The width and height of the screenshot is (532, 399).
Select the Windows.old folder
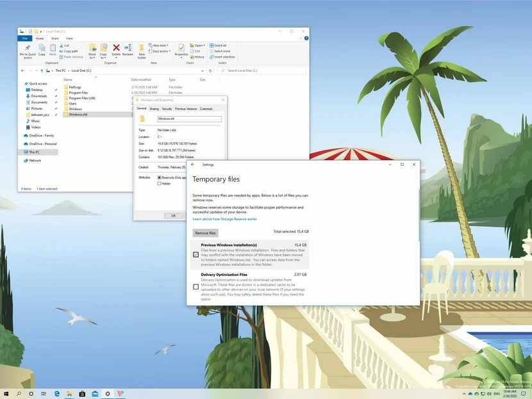point(78,115)
